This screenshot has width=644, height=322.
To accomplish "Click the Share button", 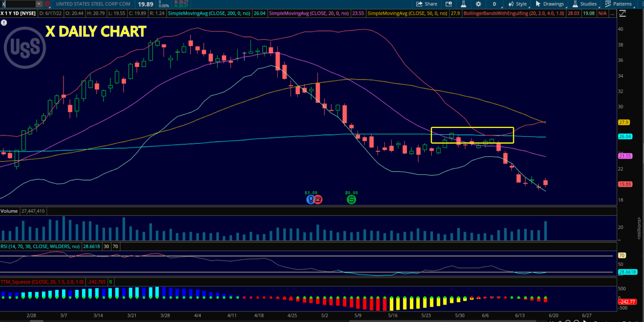I will [x=427, y=4].
